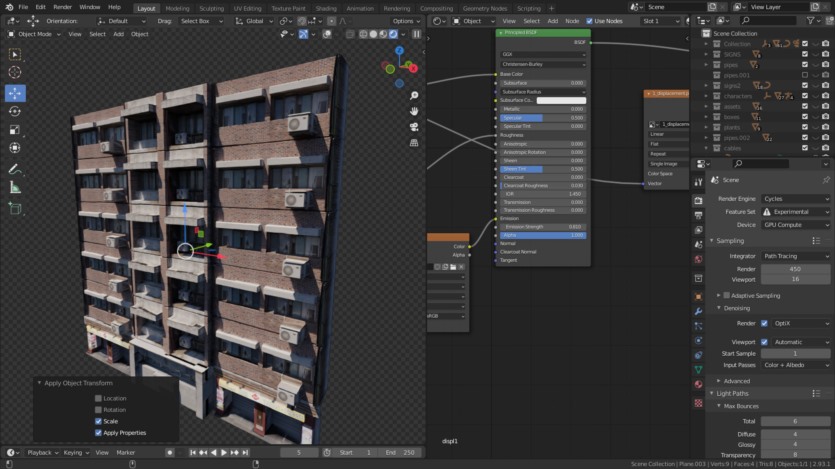Viewport: 835px width, 469px height.
Task: Open the Node menu in shader editor
Action: pos(572,21)
